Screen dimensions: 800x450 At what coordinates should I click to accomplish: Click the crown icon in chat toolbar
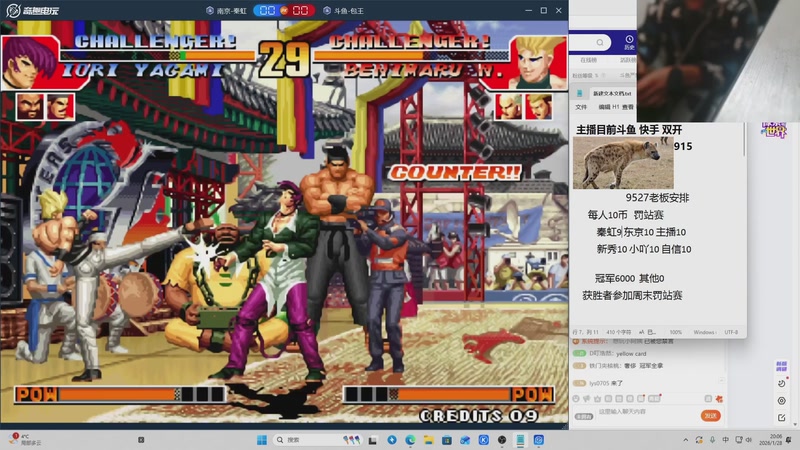pyautogui.click(x=597, y=398)
